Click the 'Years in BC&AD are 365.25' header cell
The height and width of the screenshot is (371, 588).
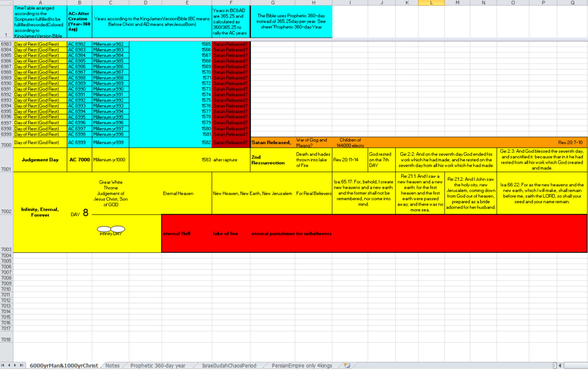pyautogui.click(x=231, y=22)
